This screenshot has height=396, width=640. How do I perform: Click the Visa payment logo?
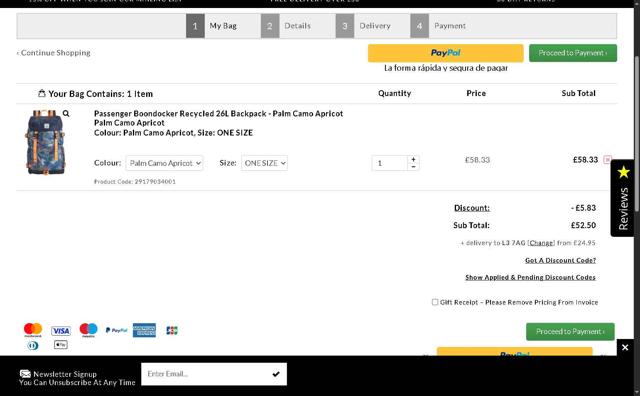[61, 331]
